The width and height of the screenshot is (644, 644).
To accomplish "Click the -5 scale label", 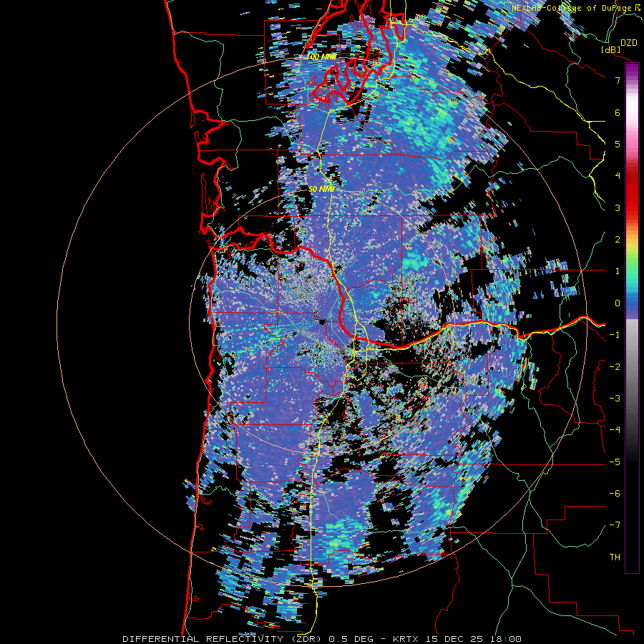I will (x=615, y=462).
